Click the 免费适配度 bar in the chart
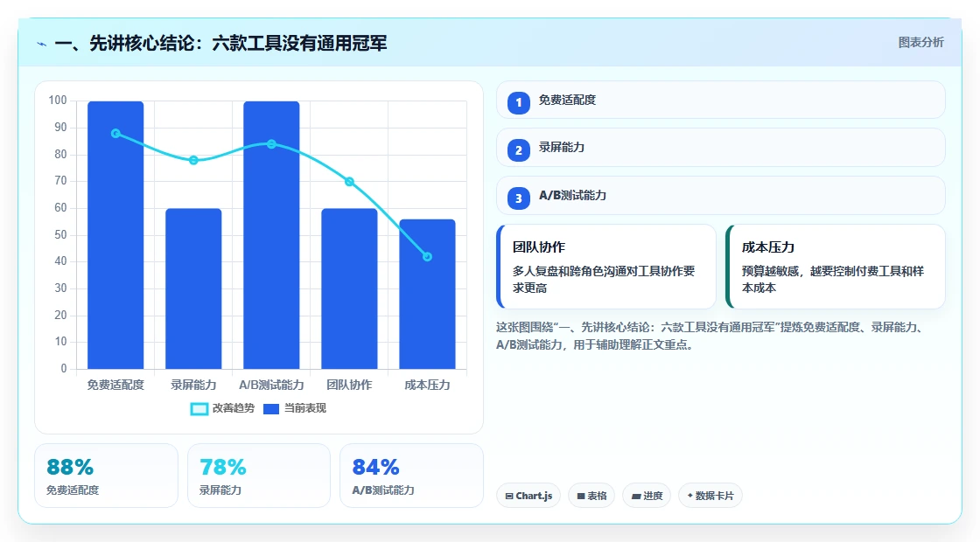This screenshot has height=542, width=980. pyautogui.click(x=115, y=235)
